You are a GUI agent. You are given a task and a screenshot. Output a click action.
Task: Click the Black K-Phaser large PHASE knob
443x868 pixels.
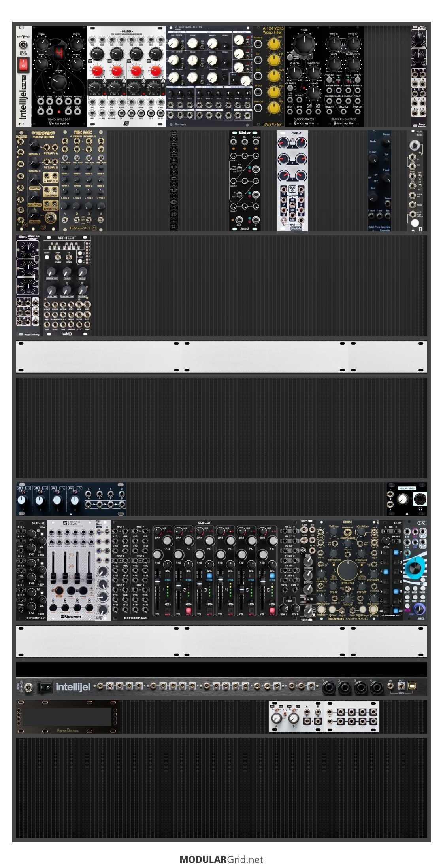point(304,44)
